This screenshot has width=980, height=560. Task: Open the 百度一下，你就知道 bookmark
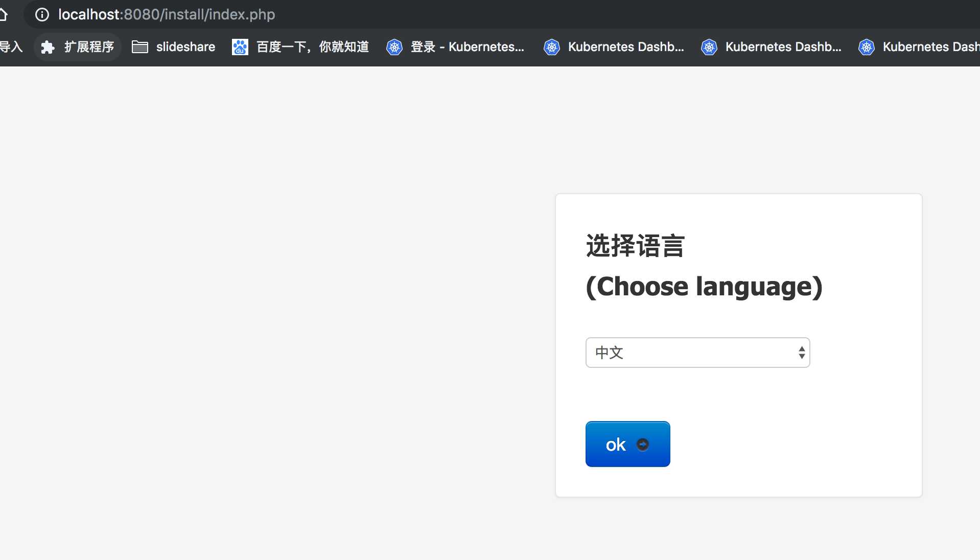click(300, 47)
